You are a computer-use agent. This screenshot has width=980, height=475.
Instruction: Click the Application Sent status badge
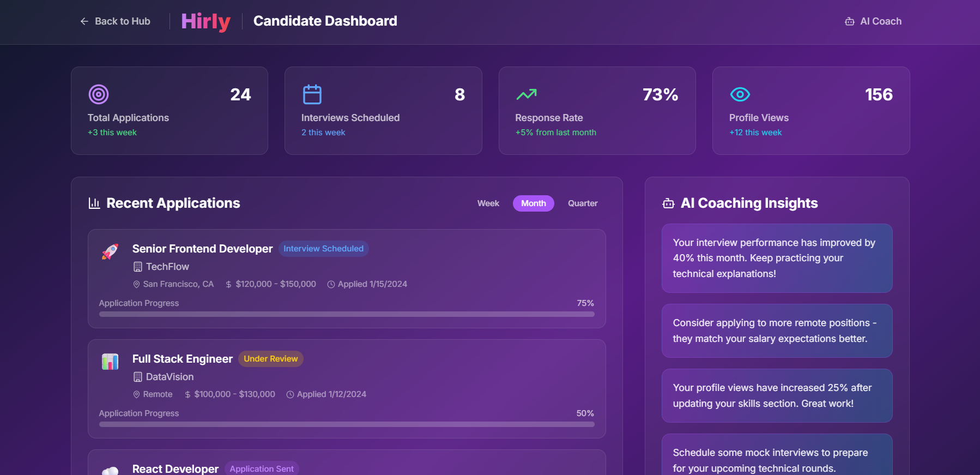(x=262, y=468)
